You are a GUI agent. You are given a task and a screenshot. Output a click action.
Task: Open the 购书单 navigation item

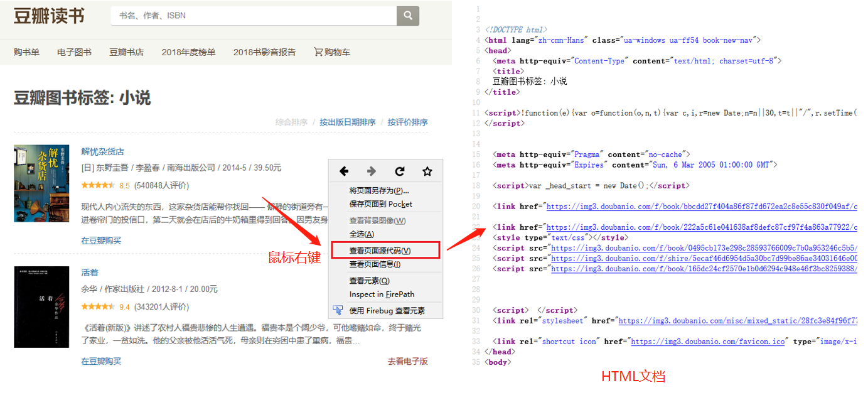pos(26,52)
